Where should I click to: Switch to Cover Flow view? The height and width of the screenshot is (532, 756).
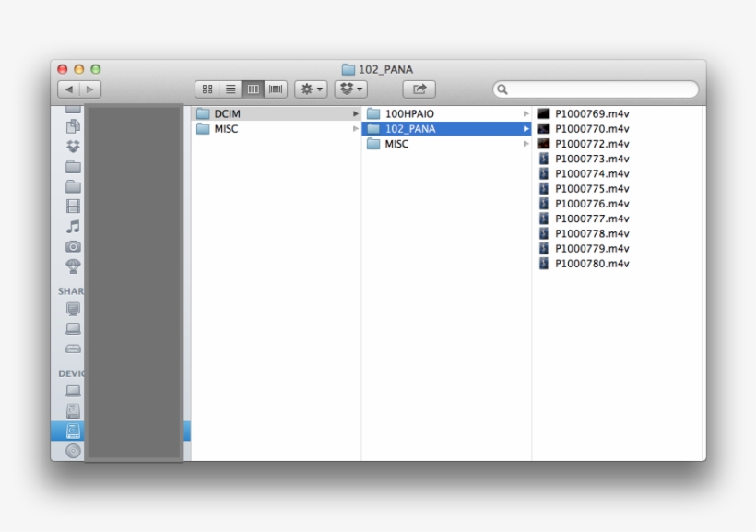point(275,89)
